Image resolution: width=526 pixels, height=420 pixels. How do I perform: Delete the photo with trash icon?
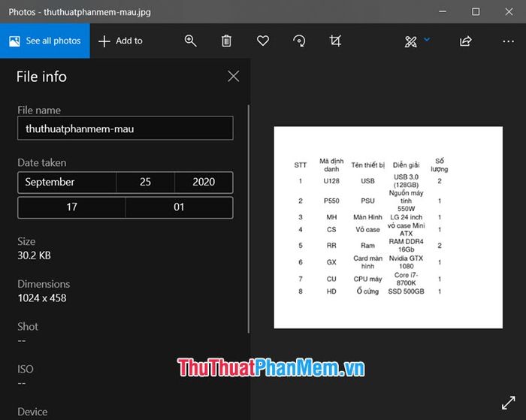[x=226, y=41]
